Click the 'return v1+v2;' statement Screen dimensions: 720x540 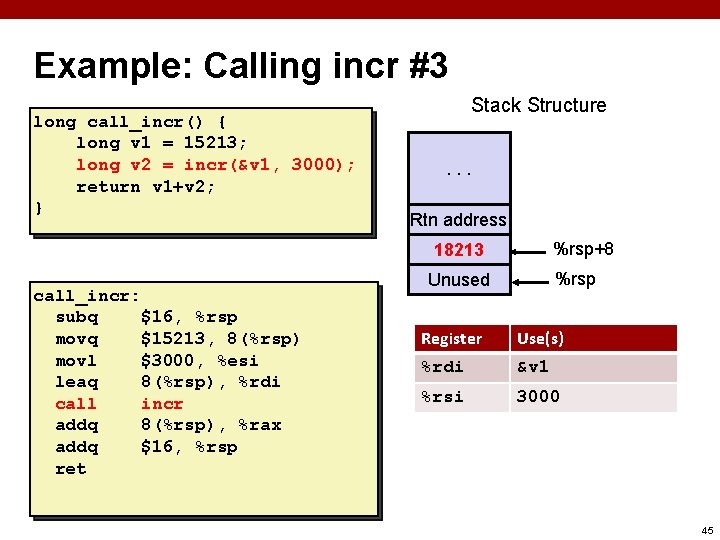[145, 187]
